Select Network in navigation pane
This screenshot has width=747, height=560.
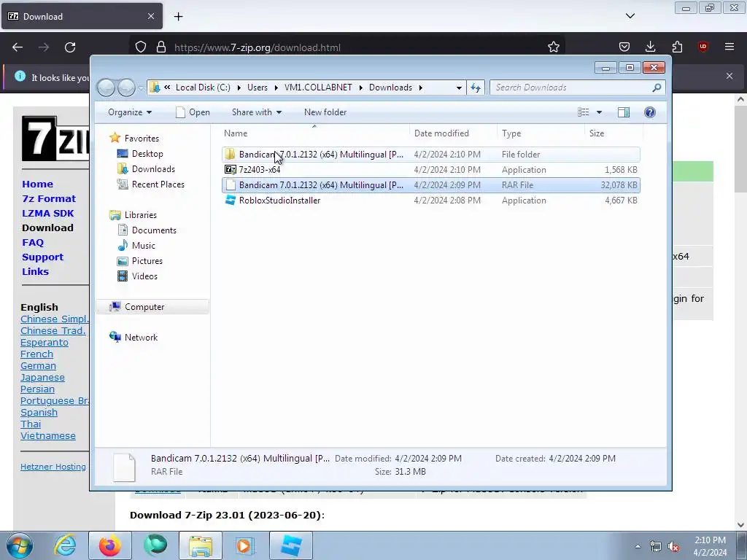click(x=141, y=337)
